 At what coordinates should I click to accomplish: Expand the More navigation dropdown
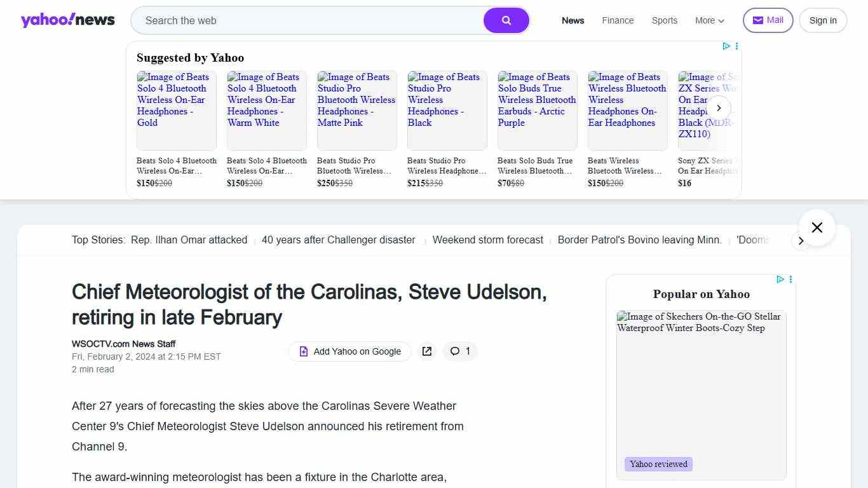[x=709, y=20]
